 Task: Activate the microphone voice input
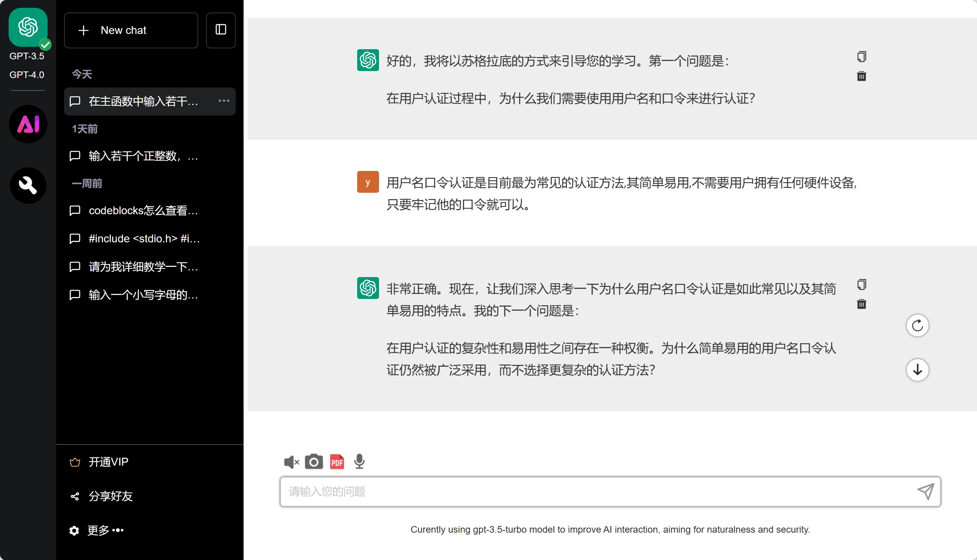pyautogui.click(x=359, y=462)
